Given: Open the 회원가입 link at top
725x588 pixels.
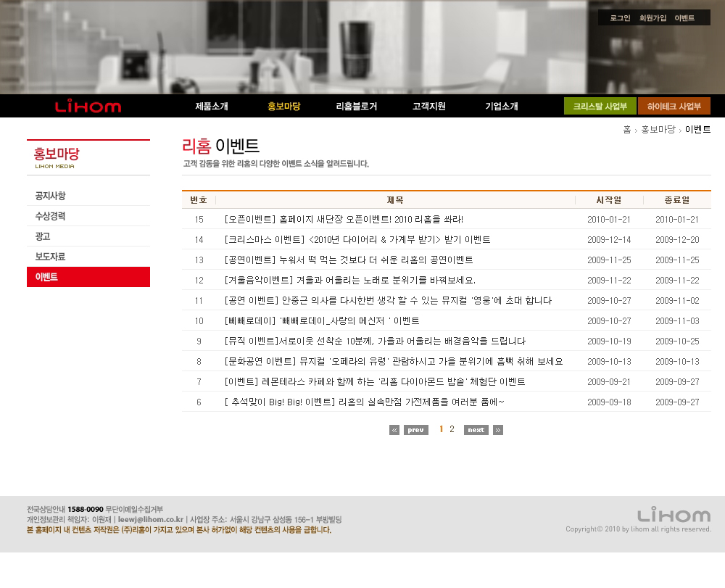Looking at the screenshot, I should pos(652,18).
